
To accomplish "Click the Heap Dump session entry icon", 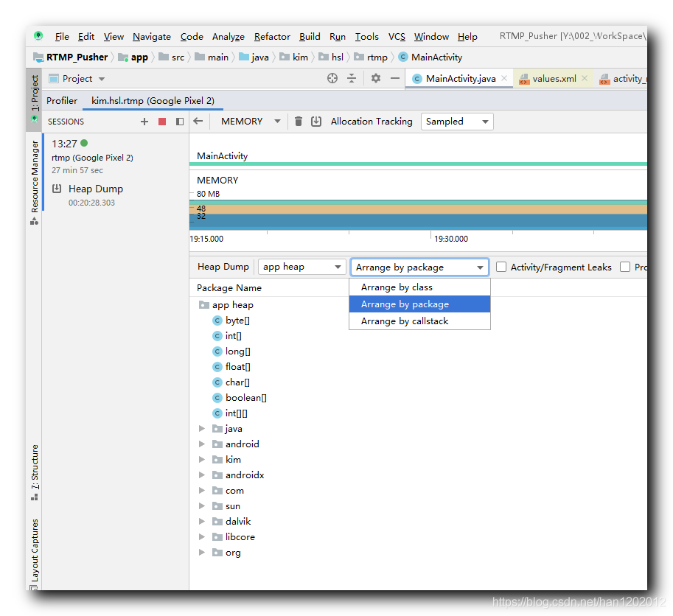I will 57,189.
